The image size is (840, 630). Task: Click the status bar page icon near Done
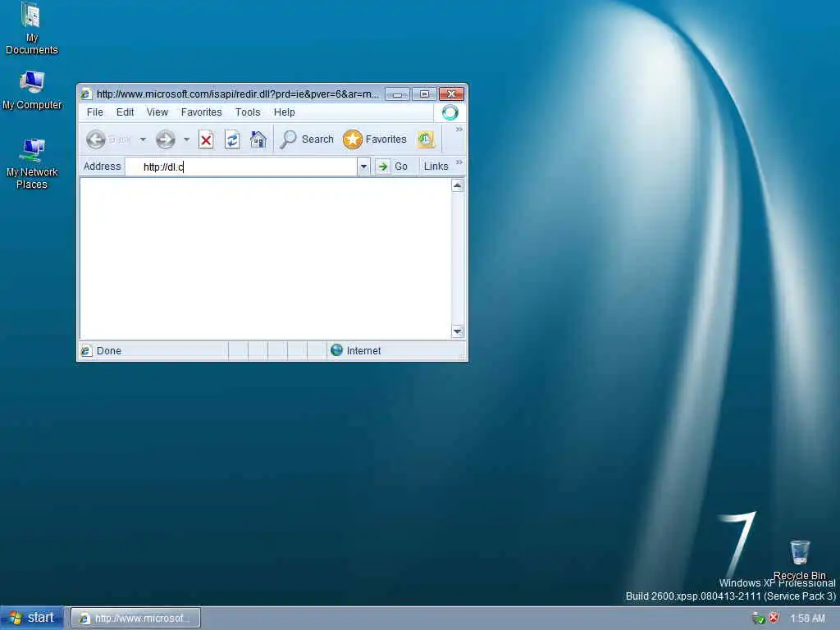(x=86, y=351)
